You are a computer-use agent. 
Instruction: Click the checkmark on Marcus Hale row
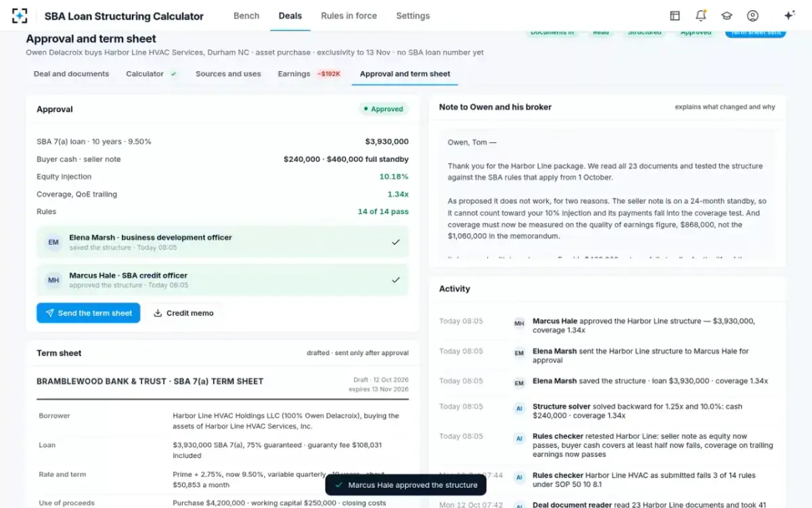click(x=396, y=280)
